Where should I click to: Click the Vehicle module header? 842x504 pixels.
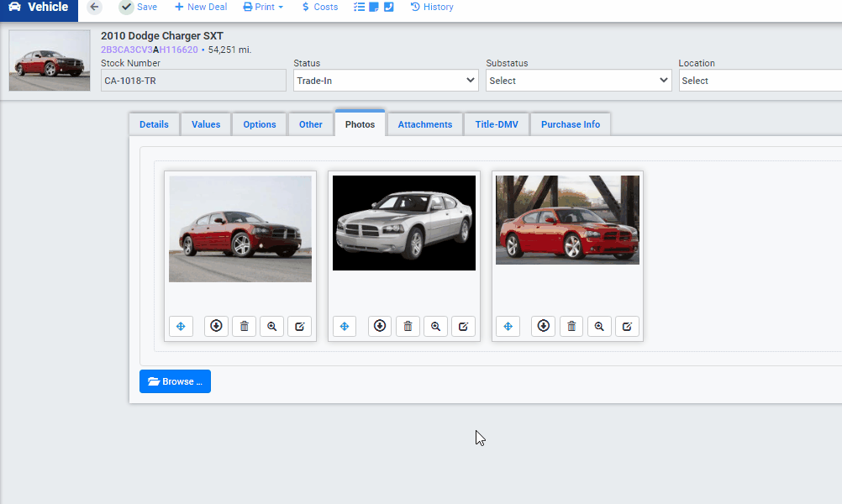pos(39,8)
